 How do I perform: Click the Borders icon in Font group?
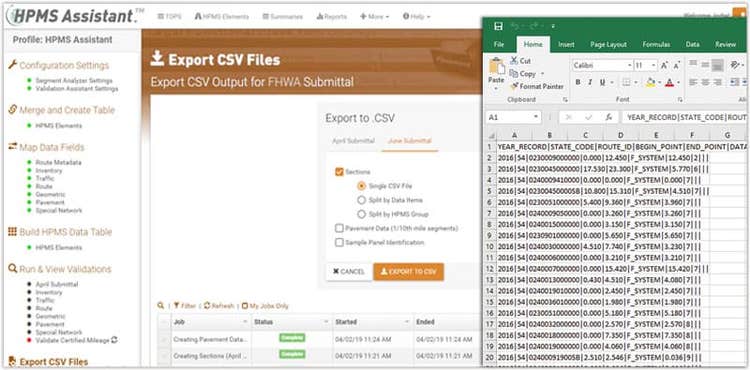click(626, 82)
